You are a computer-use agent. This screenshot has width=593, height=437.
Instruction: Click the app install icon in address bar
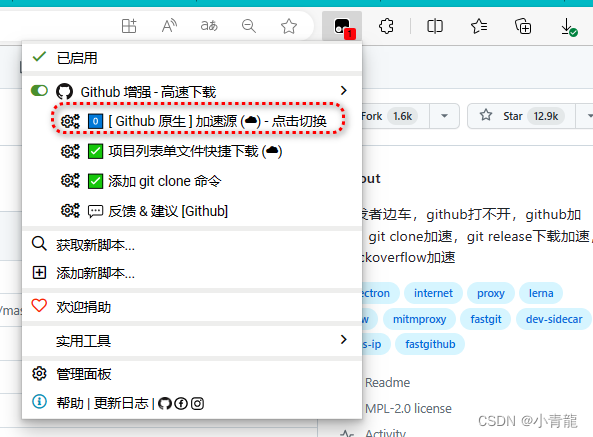point(129,26)
